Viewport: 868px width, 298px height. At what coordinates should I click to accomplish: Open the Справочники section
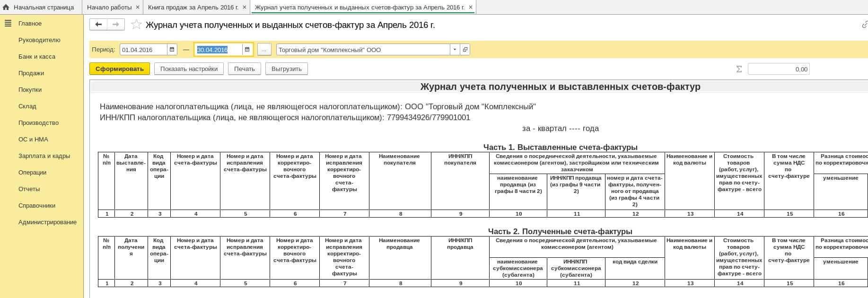(x=37, y=205)
